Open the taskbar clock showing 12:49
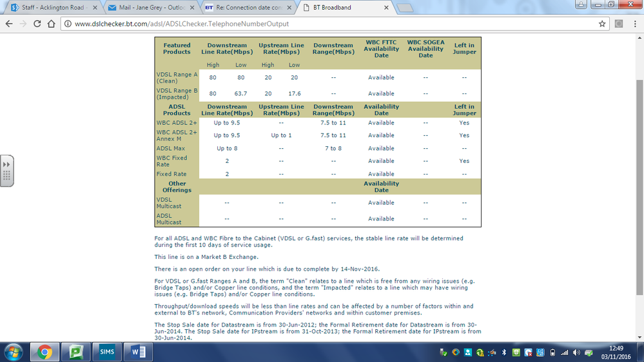 (616, 352)
